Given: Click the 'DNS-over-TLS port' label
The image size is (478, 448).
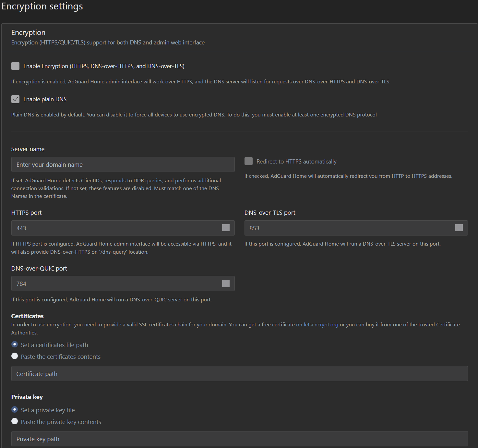Looking at the screenshot, I should 270,213.
